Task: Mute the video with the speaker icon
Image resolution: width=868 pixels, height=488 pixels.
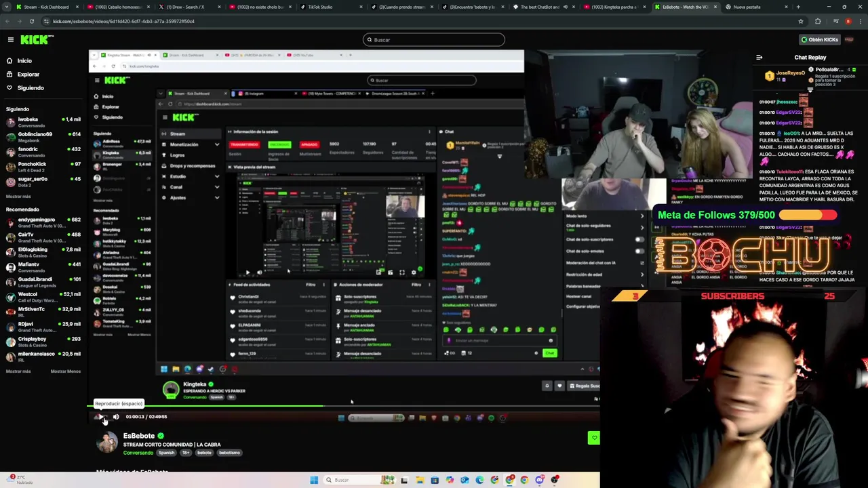Action: pos(116,417)
